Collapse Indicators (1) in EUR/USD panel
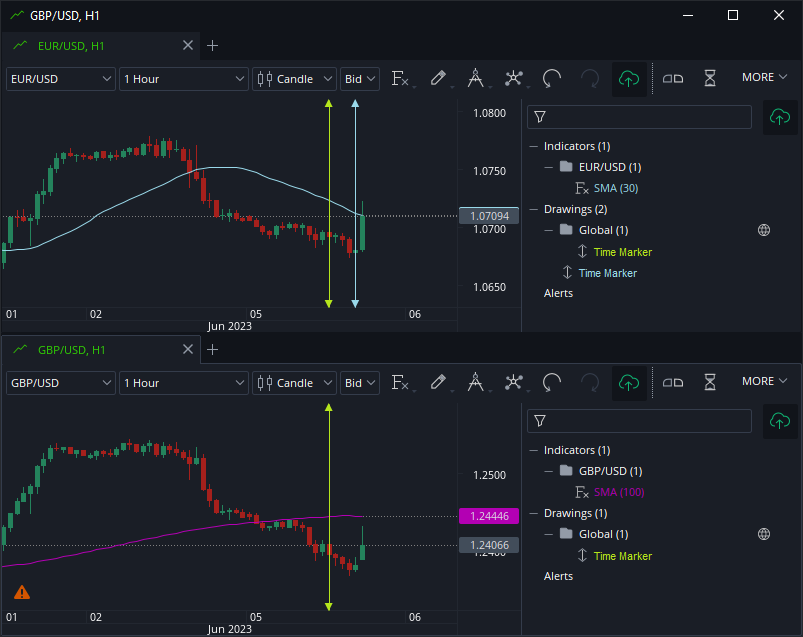The height and width of the screenshot is (637, 803). coord(534,146)
